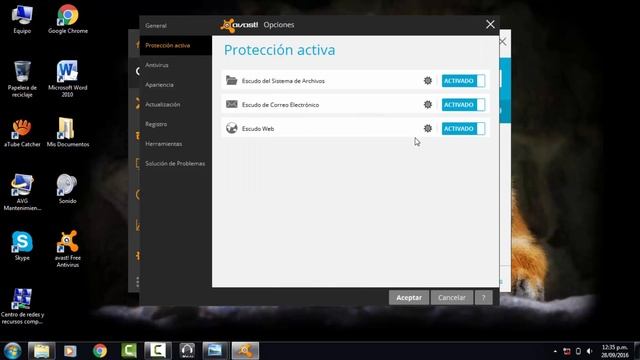Viewport: 640px width, 360px height.
Task: Select the aTube Catcher desktop shortcut
Action: pos(22,133)
